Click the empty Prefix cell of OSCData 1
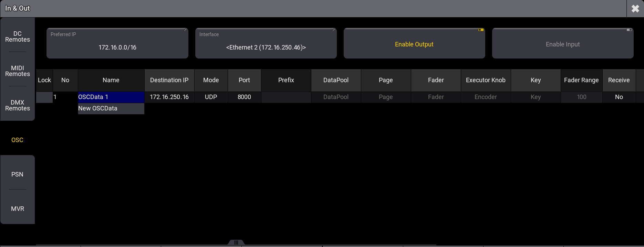Image resolution: width=644 pixels, height=247 pixels. [x=286, y=97]
